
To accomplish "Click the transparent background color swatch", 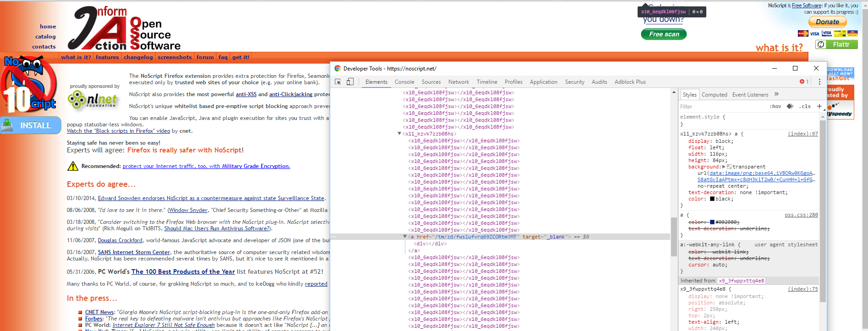I will (729, 167).
